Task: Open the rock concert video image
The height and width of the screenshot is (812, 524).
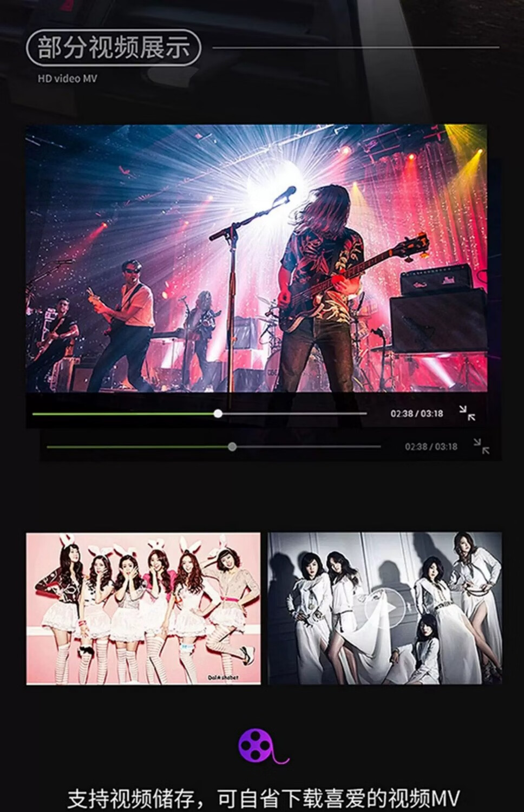Action: (x=257, y=258)
